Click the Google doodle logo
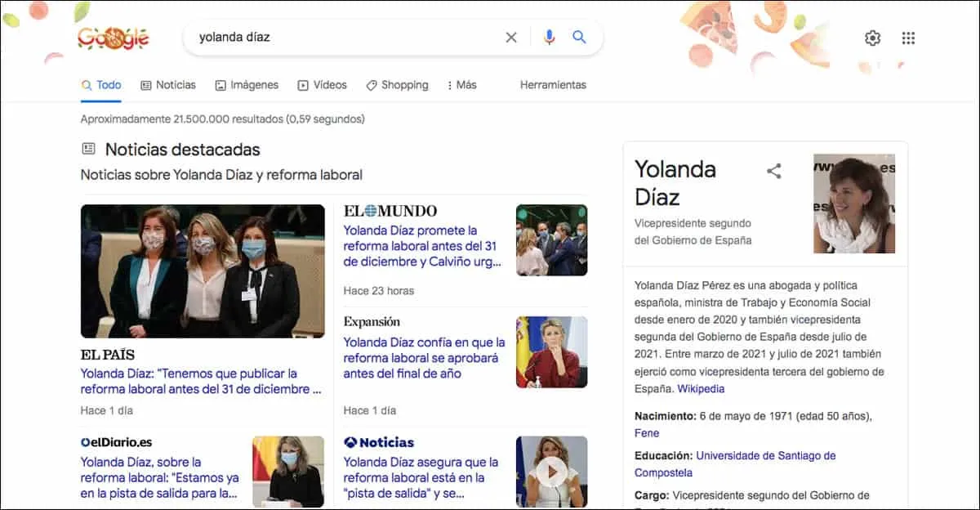The image size is (980, 510). click(x=113, y=38)
